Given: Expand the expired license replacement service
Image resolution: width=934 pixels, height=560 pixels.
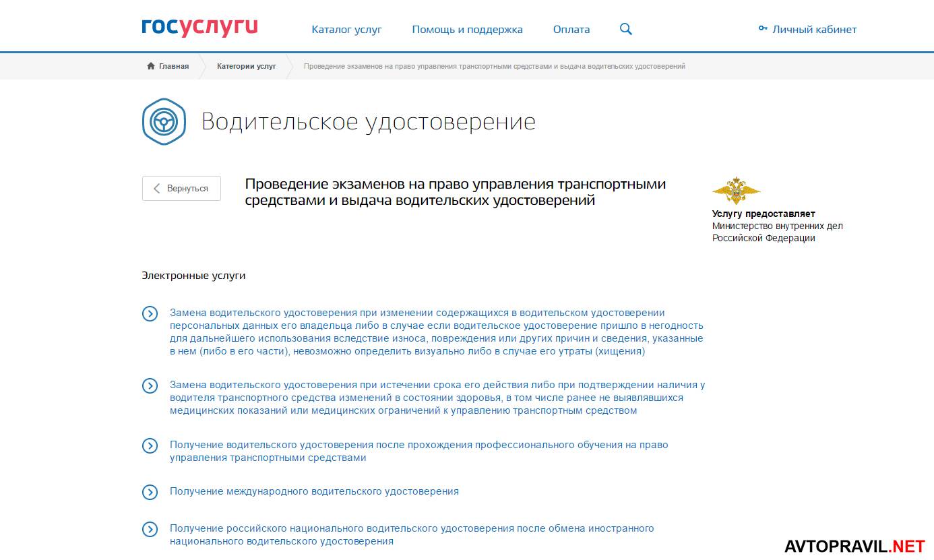Looking at the screenshot, I should [150, 385].
